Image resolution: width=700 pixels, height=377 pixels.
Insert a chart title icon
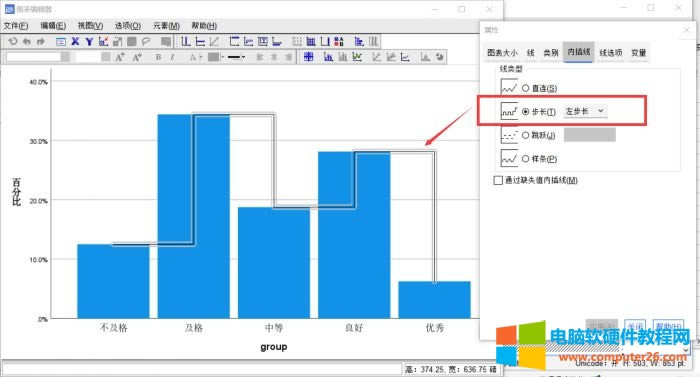234,42
